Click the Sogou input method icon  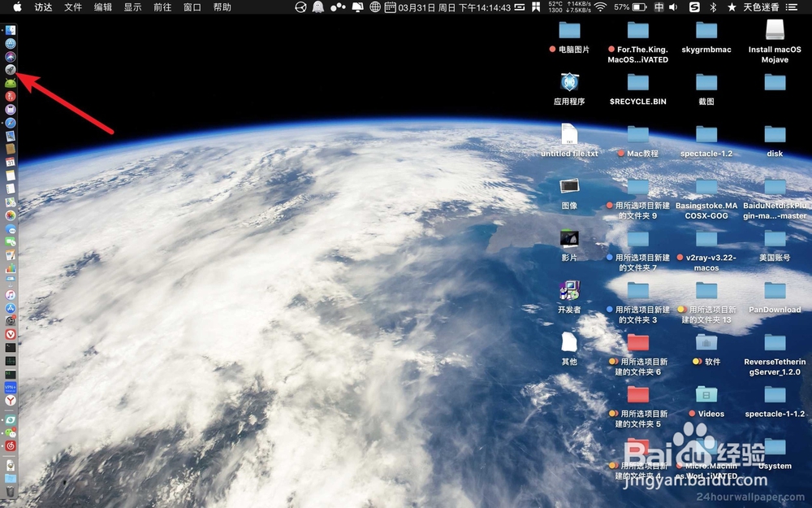[x=694, y=7]
